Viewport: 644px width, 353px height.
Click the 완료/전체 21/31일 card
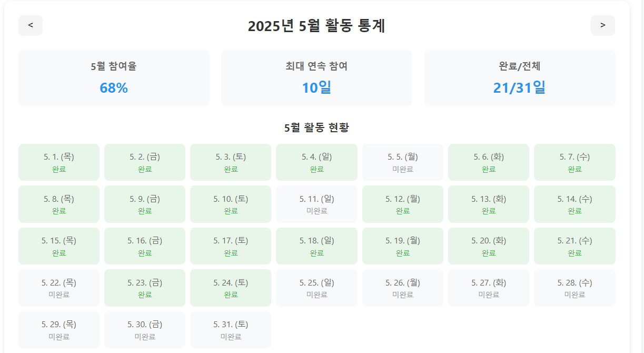click(519, 78)
